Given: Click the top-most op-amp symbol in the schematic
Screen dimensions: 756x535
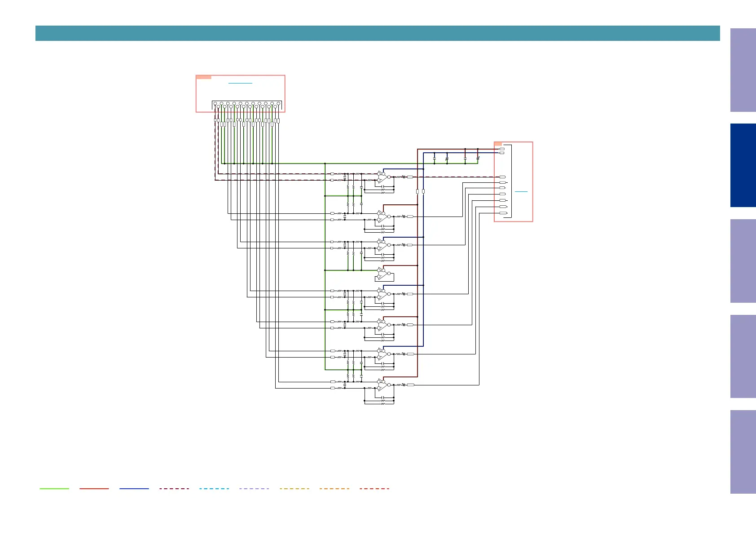Looking at the screenshot, I should (384, 177).
